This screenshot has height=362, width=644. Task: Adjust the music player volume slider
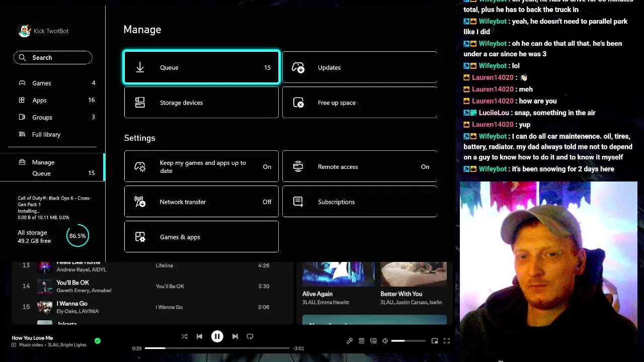click(408, 341)
